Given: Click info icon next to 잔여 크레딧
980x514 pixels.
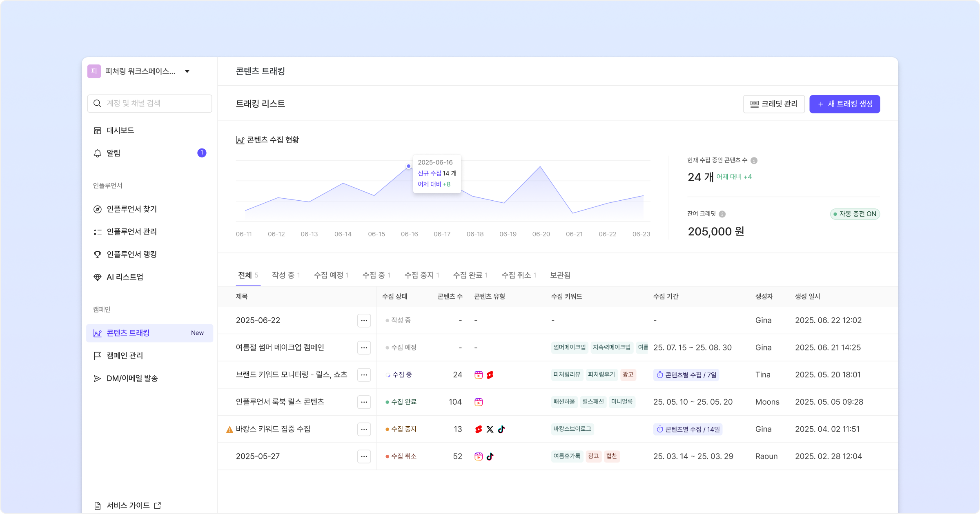Looking at the screenshot, I should click(x=722, y=214).
